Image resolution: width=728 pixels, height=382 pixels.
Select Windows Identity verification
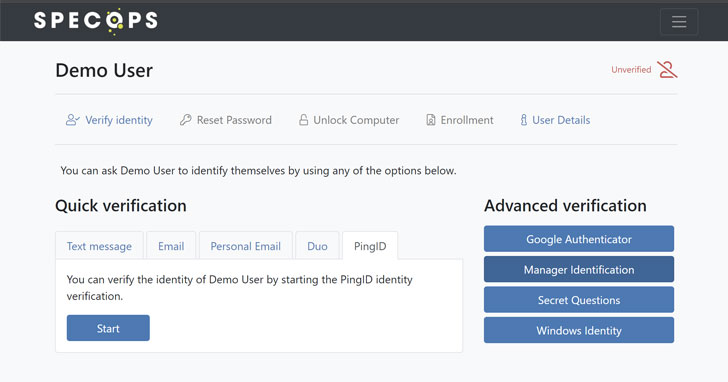coord(579,330)
